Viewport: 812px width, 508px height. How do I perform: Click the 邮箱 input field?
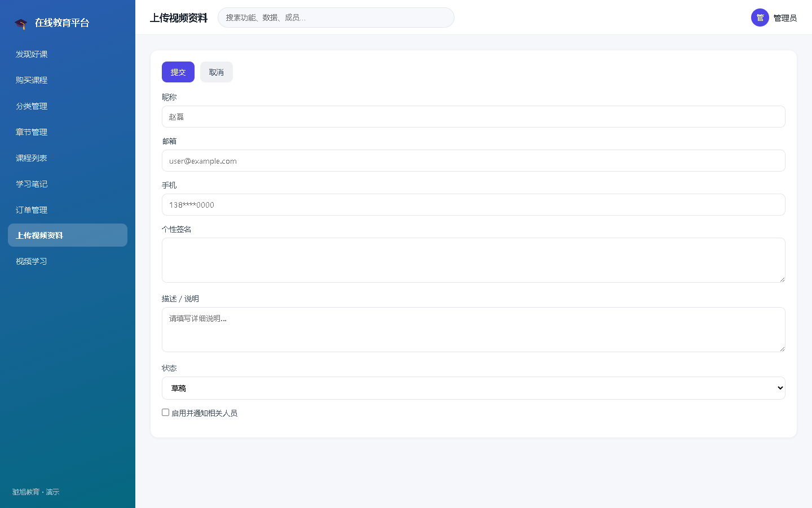click(474, 161)
